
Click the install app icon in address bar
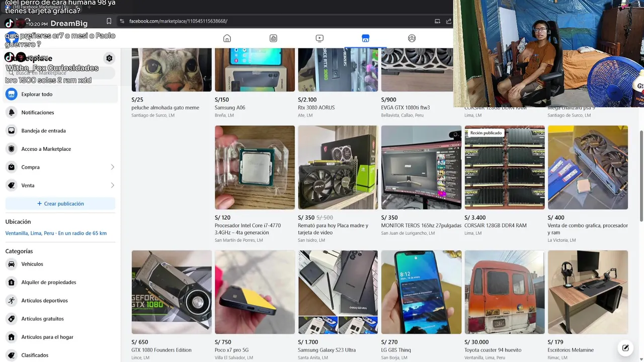point(437,21)
